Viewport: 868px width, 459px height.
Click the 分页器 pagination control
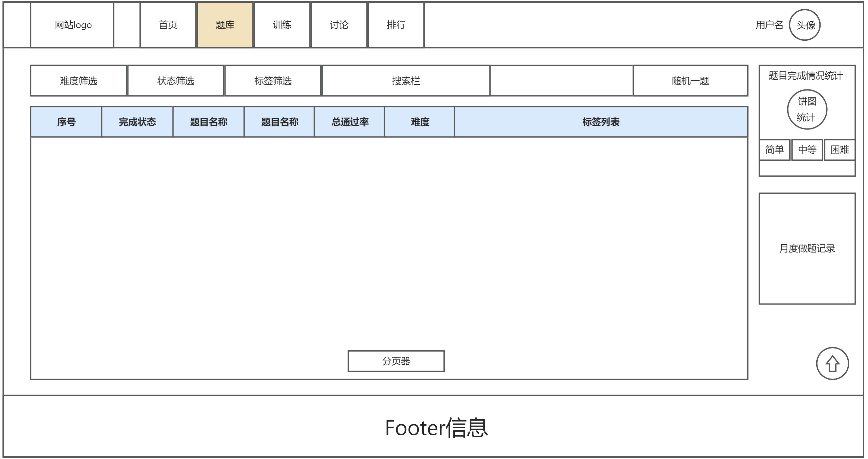(396, 361)
